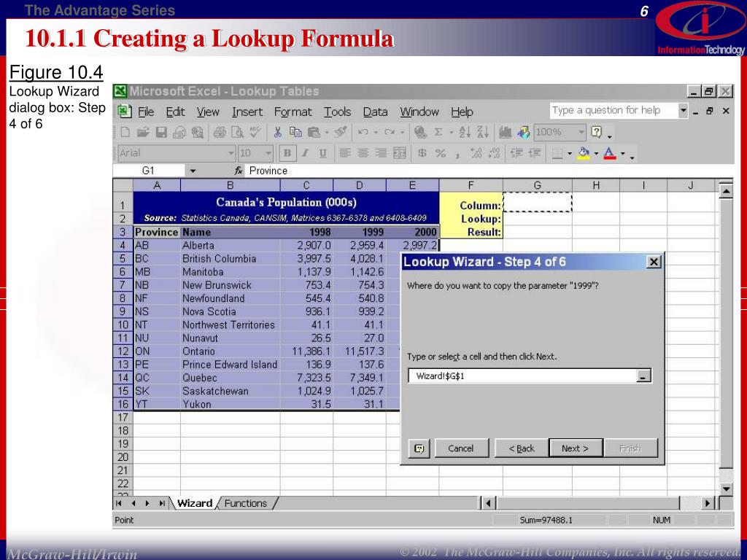Open the Insert menu
Image resolution: width=747 pixels, height=560 pixels.
pos(247,112)
